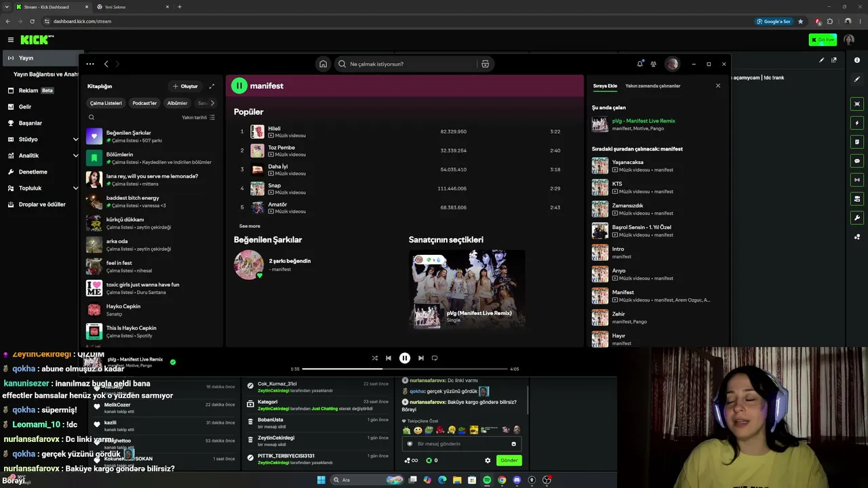
Task: Open This Is Hayko Cepkin playlist
Action: click(152, 331)
